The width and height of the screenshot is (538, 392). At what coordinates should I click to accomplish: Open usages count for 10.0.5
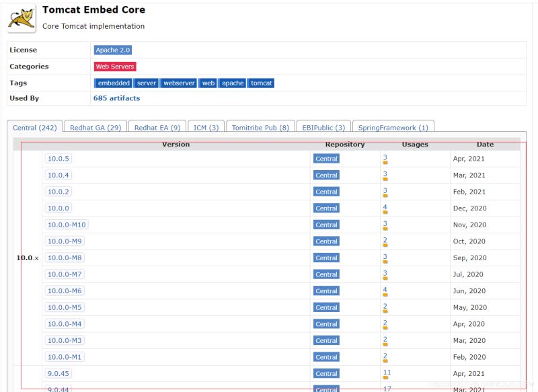[x=385, y=159]
